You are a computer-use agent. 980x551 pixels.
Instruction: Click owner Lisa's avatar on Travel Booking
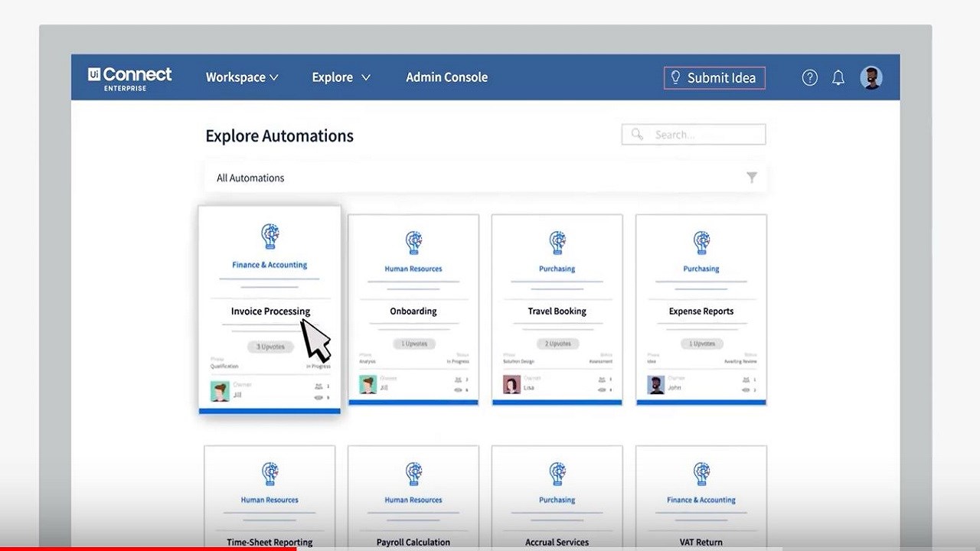511,384
